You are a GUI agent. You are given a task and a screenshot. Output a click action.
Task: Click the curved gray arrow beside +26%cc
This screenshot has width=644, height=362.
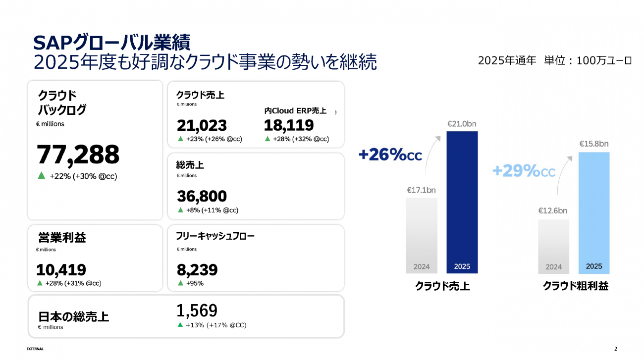click(x=433, y=151)
